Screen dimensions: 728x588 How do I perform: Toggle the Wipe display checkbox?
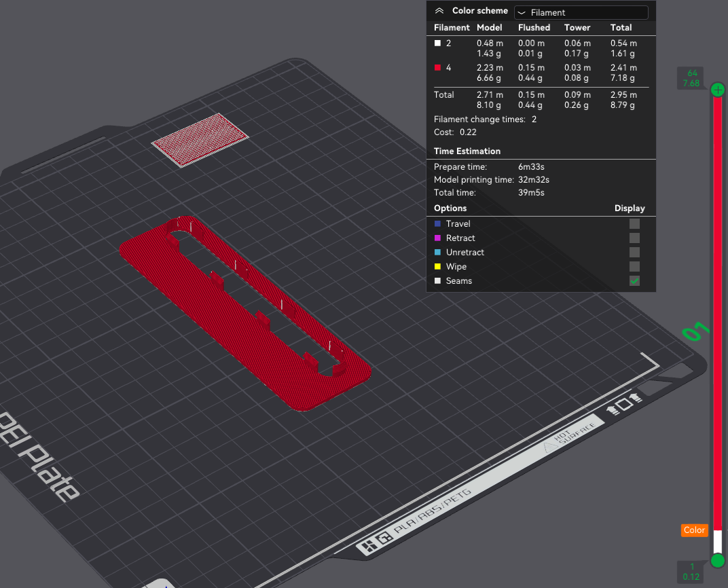[634, 266]
